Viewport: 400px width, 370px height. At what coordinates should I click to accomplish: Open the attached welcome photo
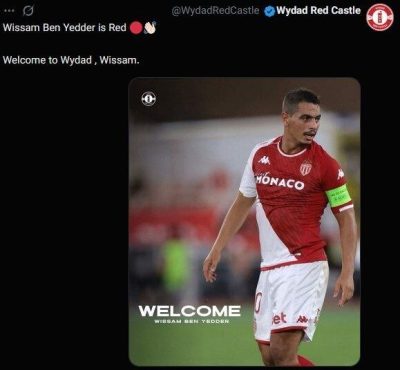[244, 222]
